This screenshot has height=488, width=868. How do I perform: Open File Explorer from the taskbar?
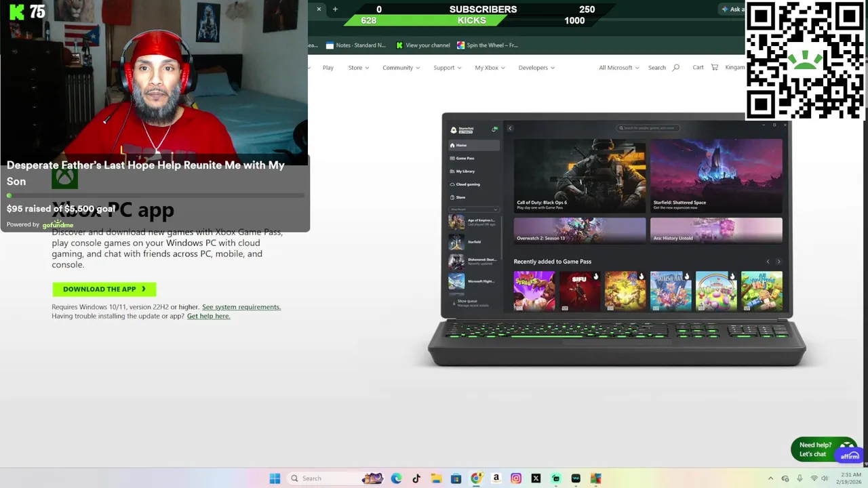tap(436, 479)
